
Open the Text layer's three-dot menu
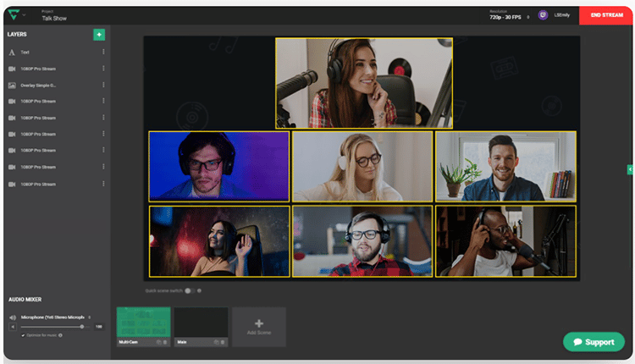(x=103, y=52)
